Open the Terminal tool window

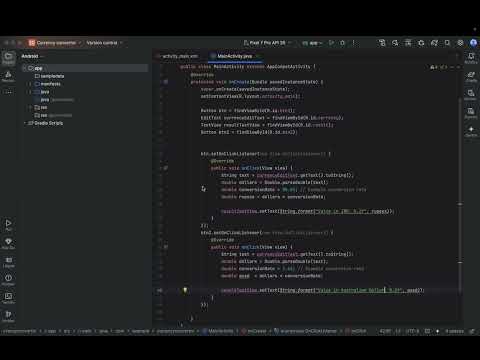[8, 298]
